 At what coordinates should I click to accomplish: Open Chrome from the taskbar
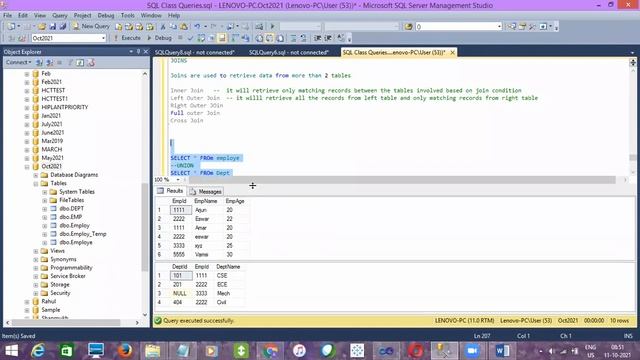point(270,351)
